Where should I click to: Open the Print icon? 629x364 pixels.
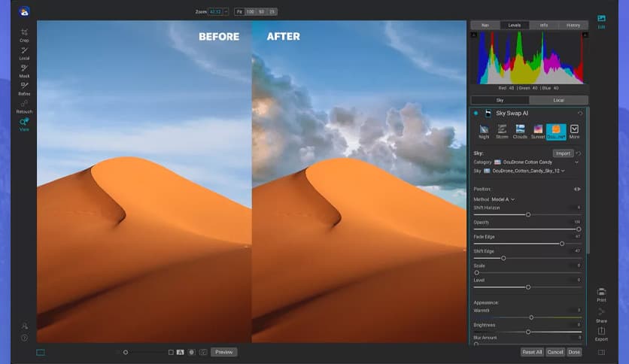tap(601, 293)
